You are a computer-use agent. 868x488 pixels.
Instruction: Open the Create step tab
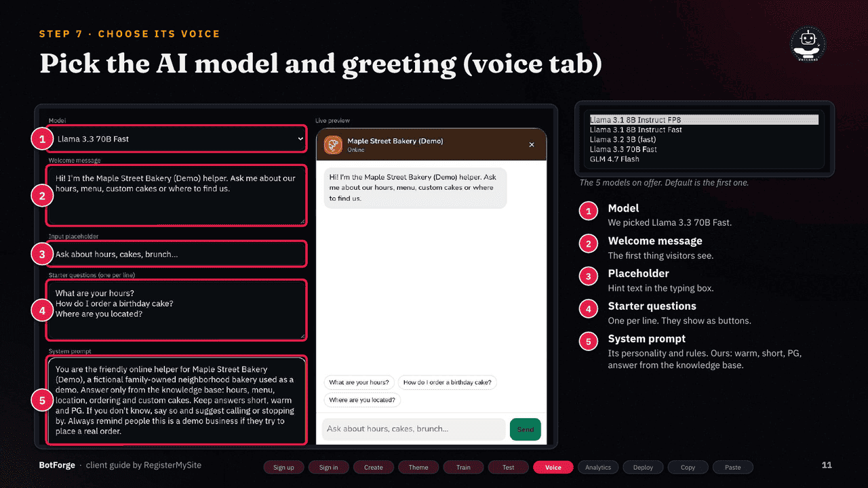click(374, 467)
